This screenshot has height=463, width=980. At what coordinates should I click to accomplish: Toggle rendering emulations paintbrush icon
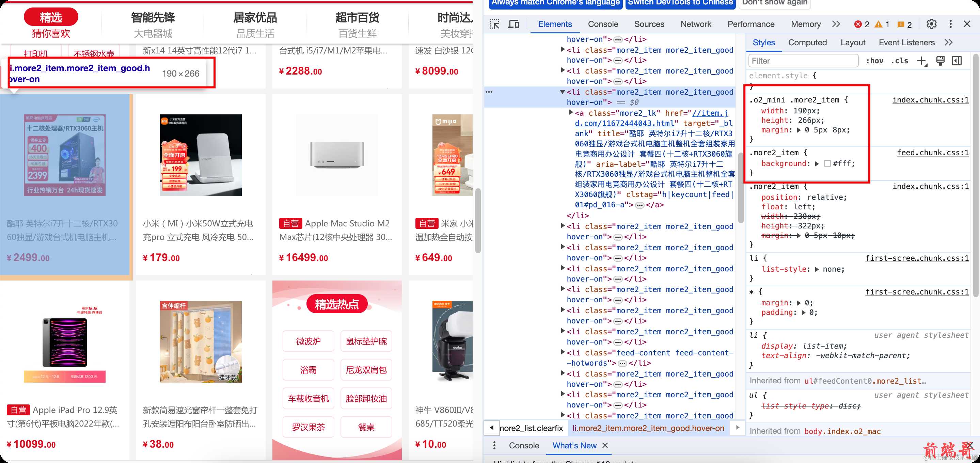tap(940, 61)
